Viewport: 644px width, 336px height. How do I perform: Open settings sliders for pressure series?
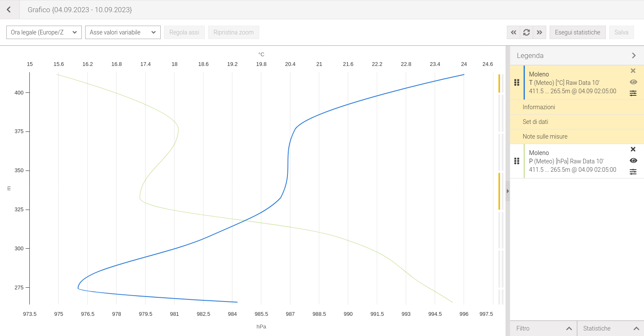pyautogui.click(x=633, y=172)
